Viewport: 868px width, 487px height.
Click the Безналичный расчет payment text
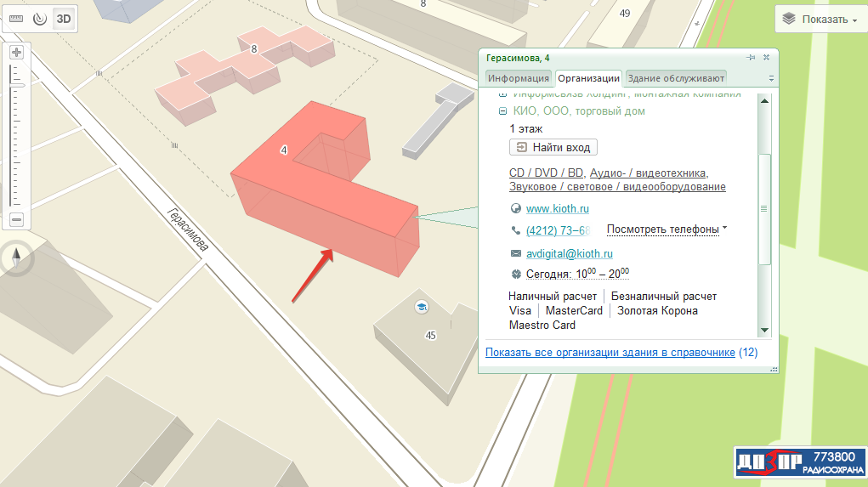click(x=664, y=297)
